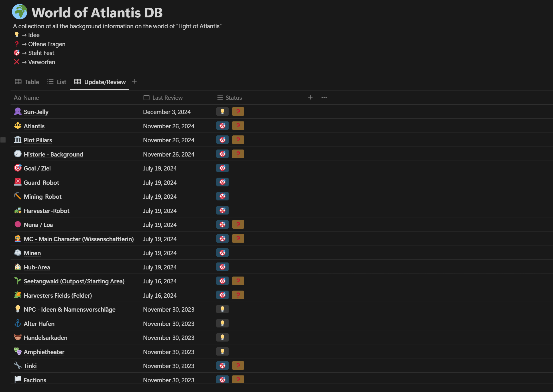
Task: Tick the row checkbox beside Plot Pillars
Action: [x=3, y=140]
